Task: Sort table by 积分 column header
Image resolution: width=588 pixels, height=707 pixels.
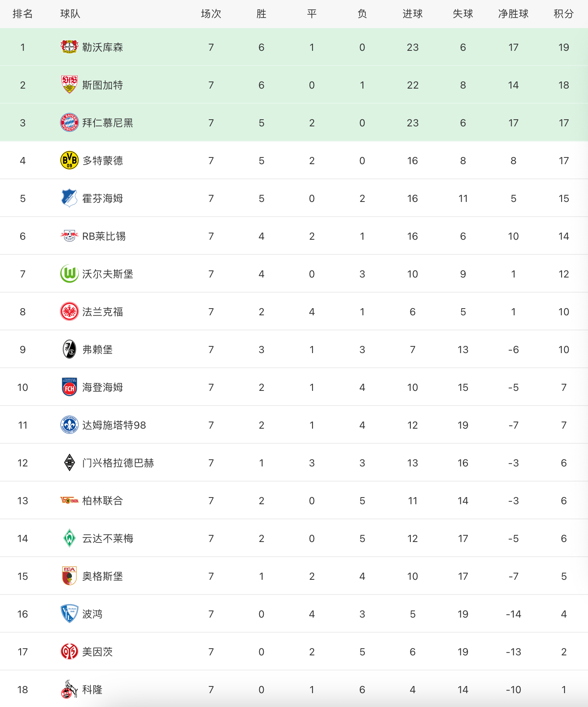Action: coord(564,14)
